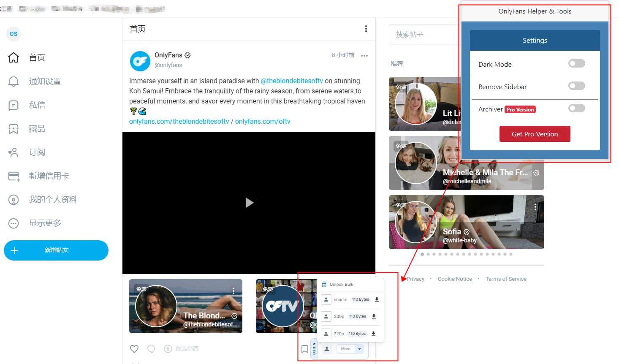This screenshot has height=364, width=619.
Task: Open the home page from sidebar
Action: pyautogui.click(x=27, y=57)
